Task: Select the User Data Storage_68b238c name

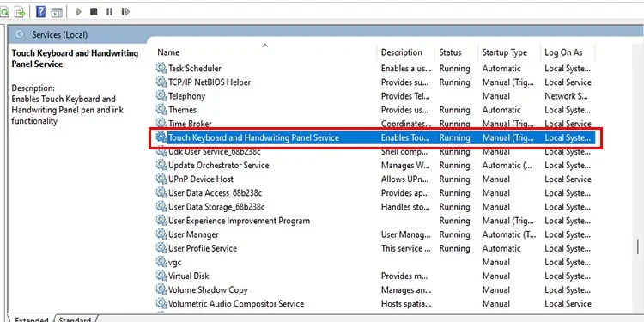Action: click(x=216, y=207)
